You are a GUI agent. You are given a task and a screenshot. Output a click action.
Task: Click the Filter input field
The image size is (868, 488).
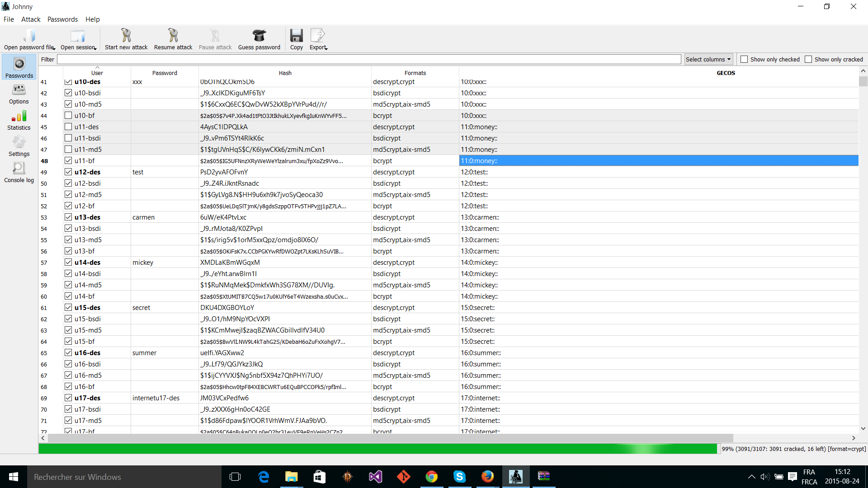pos(369,59)
